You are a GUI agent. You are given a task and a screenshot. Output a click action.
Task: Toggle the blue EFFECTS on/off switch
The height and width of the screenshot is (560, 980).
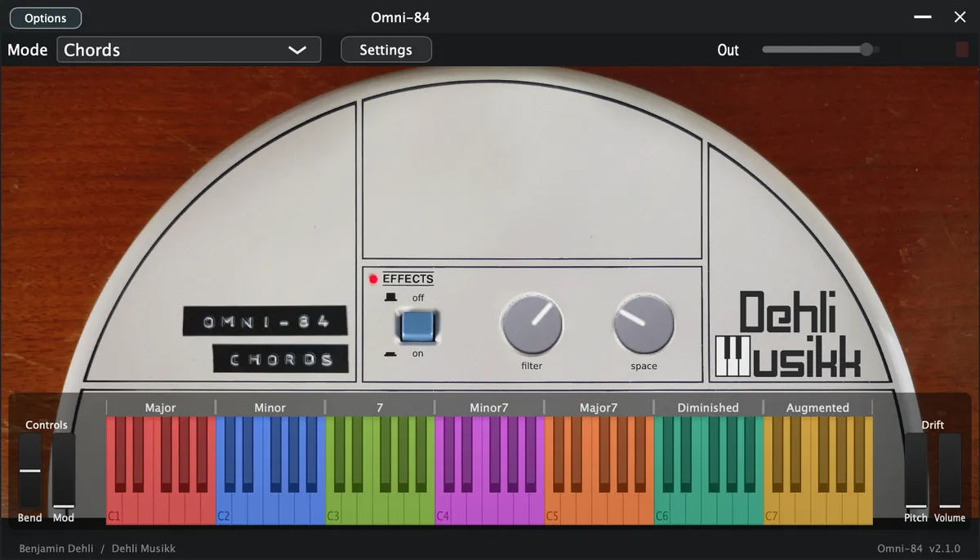coord(416,326)
